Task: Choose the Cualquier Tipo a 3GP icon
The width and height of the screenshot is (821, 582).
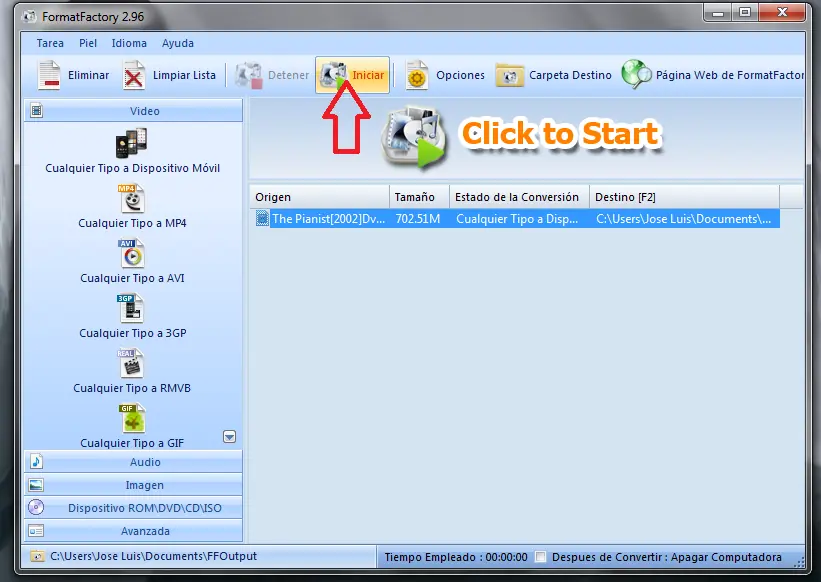Action: click(x=130, y=309)
